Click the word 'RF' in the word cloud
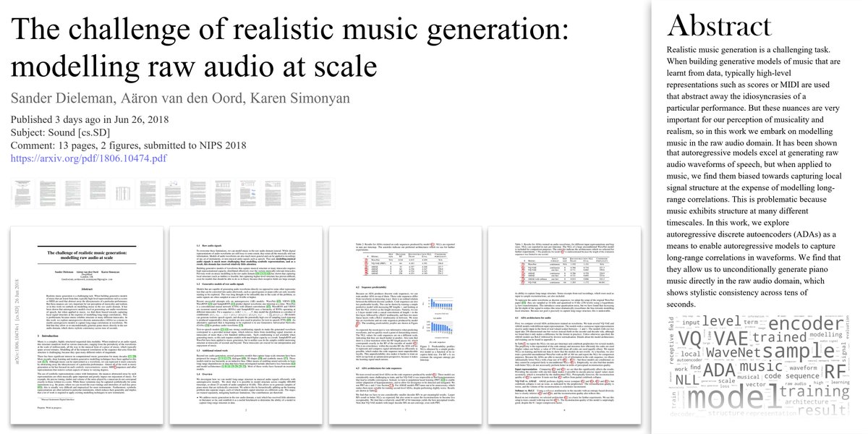This screenshot has height=434, width=868. 835,372
